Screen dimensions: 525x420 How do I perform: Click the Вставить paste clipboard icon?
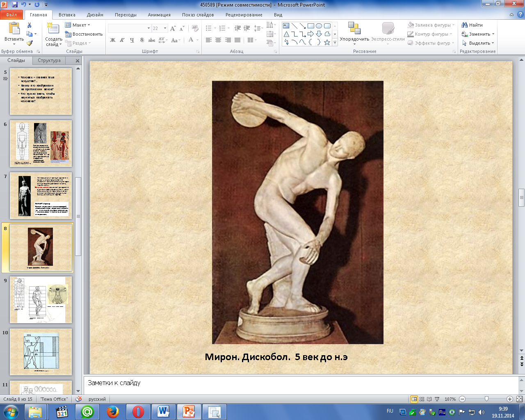14,29
